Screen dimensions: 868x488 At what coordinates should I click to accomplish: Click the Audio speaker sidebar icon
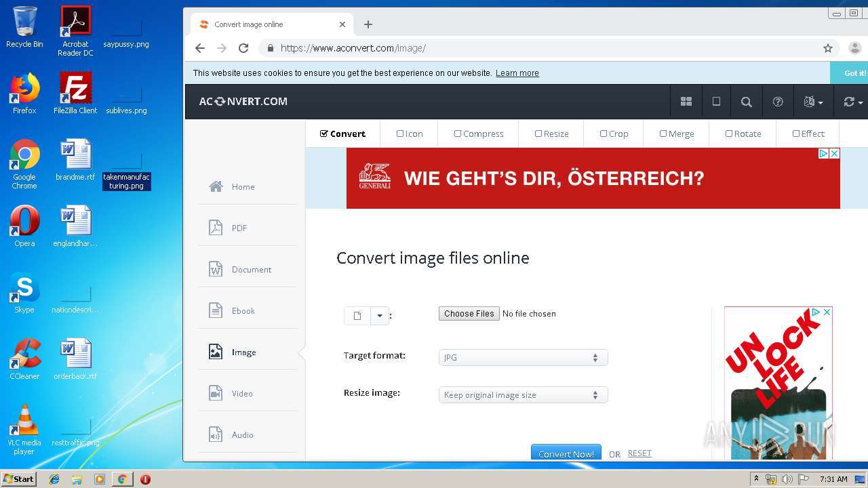(x=216, y=434)
